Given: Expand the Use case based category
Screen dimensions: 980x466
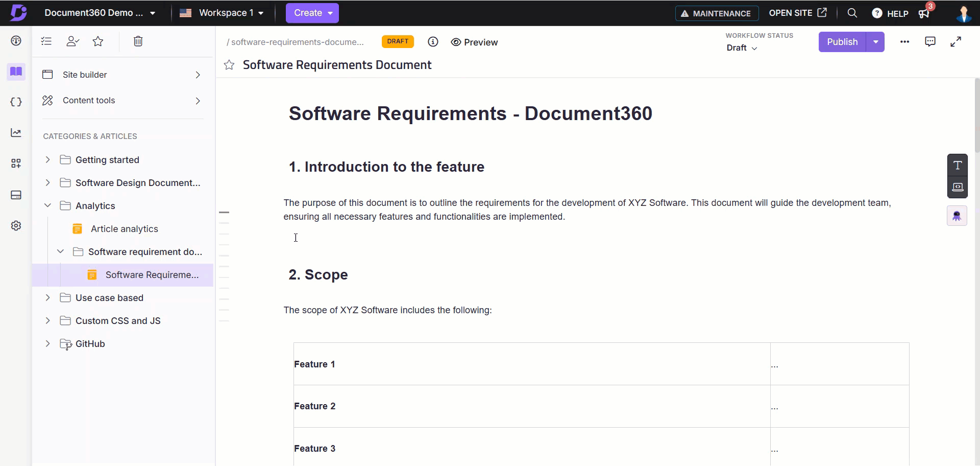Looking at the screenshot, I should coord(47,297).
